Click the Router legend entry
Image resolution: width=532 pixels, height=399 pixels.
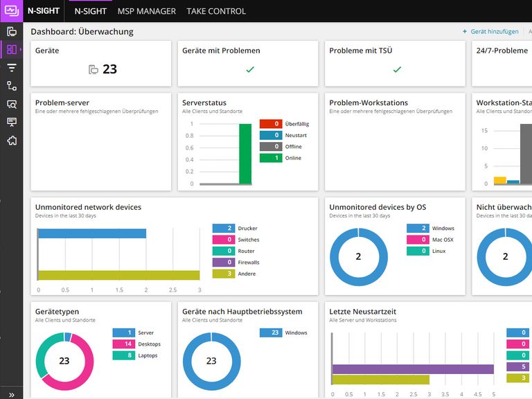click(233, 251)
